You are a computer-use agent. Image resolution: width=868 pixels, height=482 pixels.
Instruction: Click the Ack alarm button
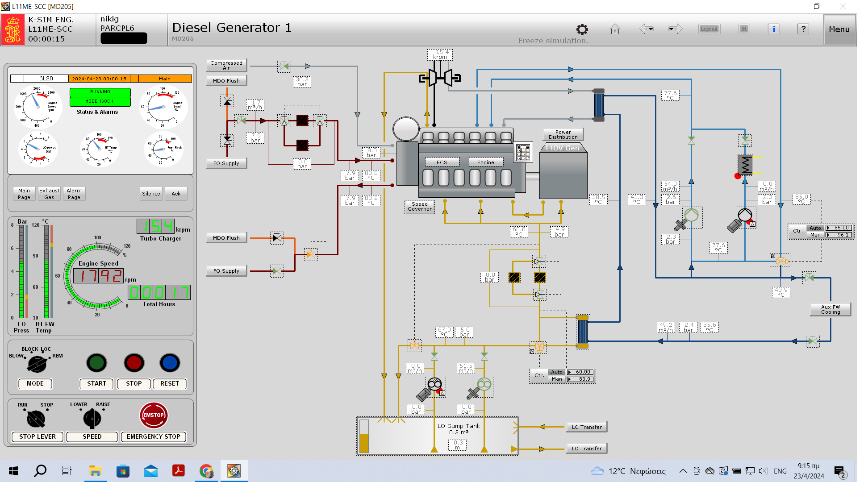pos(176,194)
